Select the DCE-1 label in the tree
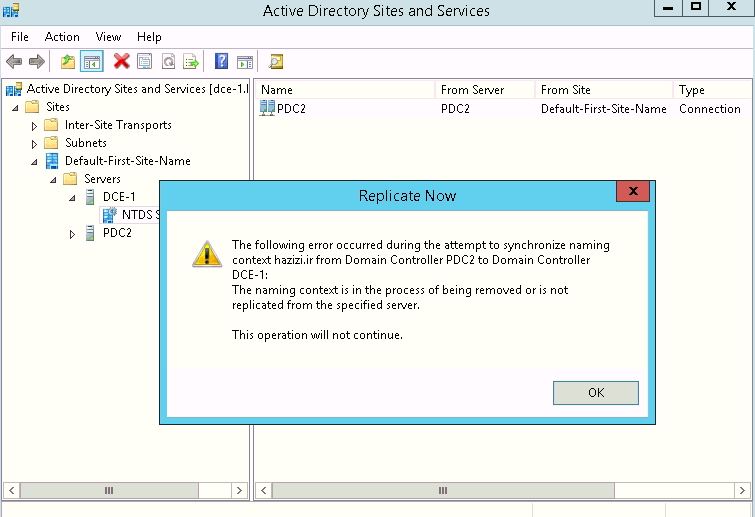 119,197
